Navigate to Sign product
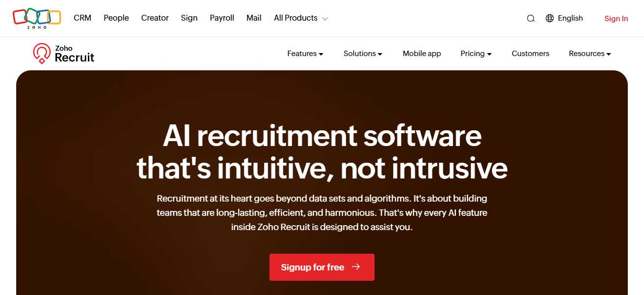 pyautogui.click(x=189, y=18)
